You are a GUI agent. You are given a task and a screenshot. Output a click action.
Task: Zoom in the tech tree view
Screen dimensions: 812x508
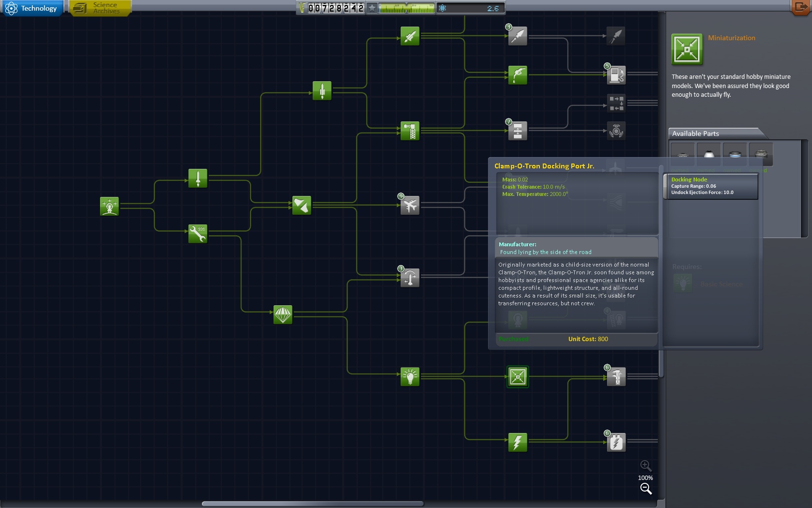tap(646, 466)
